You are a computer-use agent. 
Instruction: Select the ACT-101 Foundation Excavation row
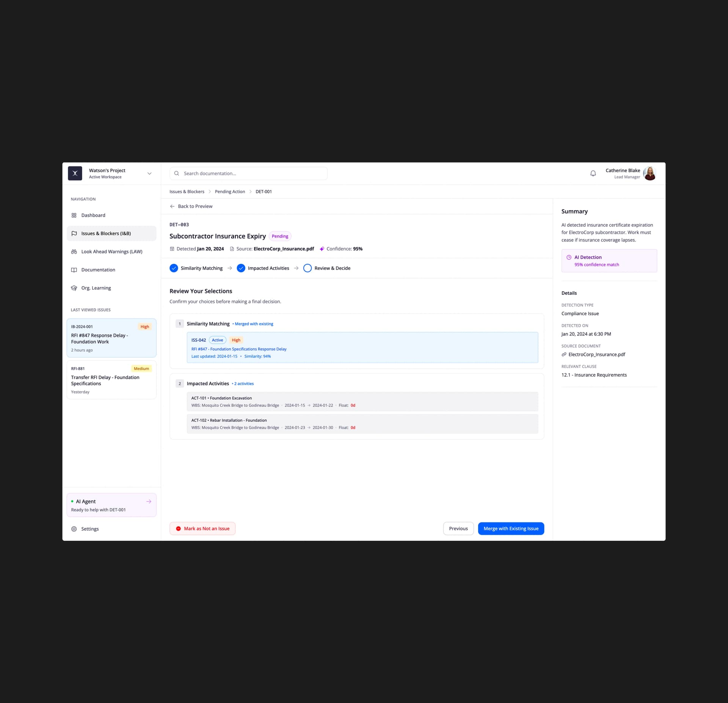click(362, 402)
